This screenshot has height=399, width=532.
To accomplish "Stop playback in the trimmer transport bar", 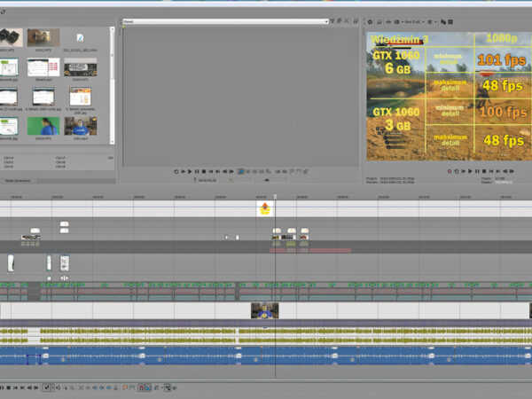I will (205, 171).
